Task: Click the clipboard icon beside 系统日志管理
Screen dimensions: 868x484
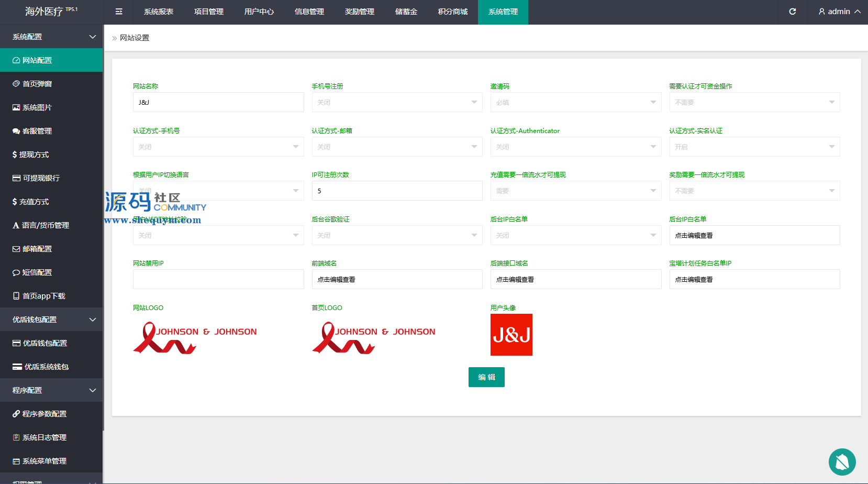Action: point(16,437)
